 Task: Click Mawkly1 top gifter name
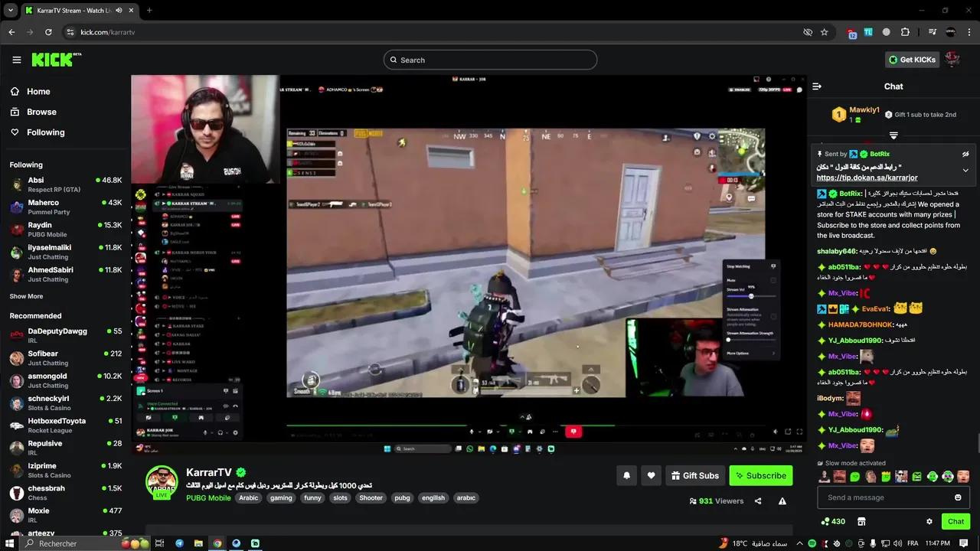pos(864,110)
